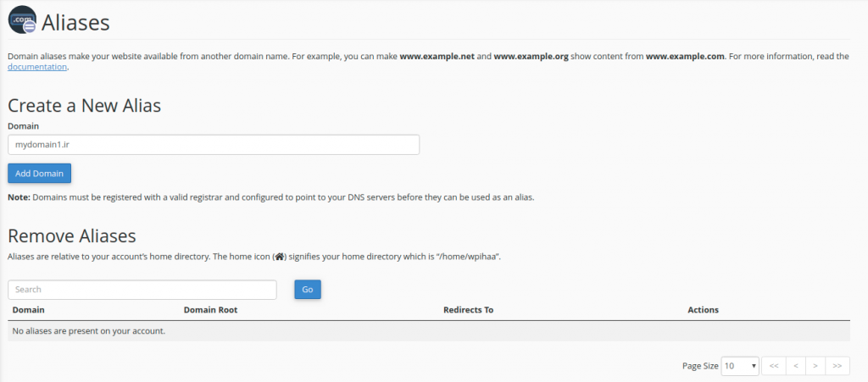Click the Add Domain button
The height and width of the screenshot is (382, 868).
[39, 173]
